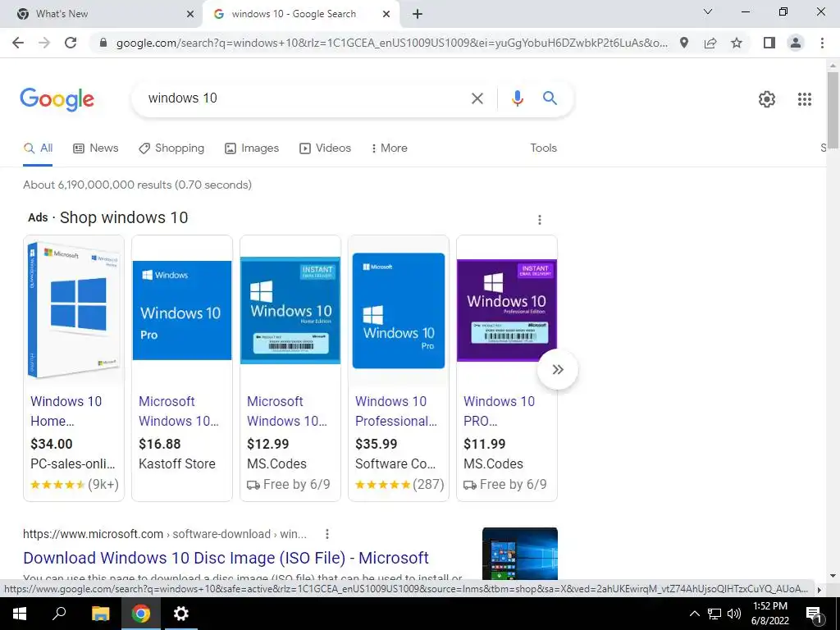Switch to the Videos results tab

(x=325, y=148)
